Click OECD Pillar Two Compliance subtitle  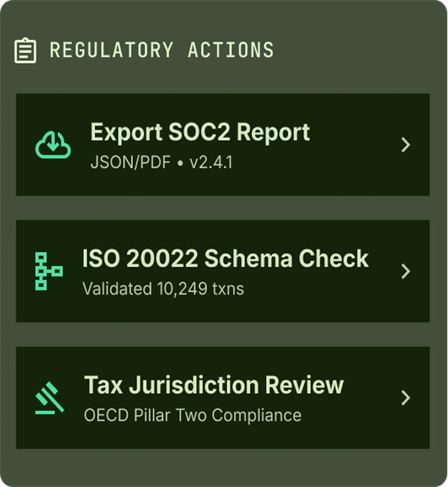pos(192,415)
